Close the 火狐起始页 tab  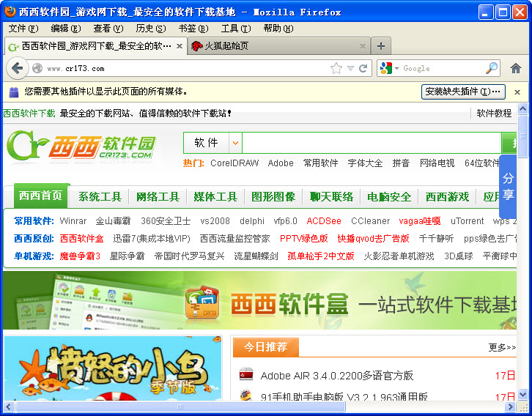click(362, 45)
